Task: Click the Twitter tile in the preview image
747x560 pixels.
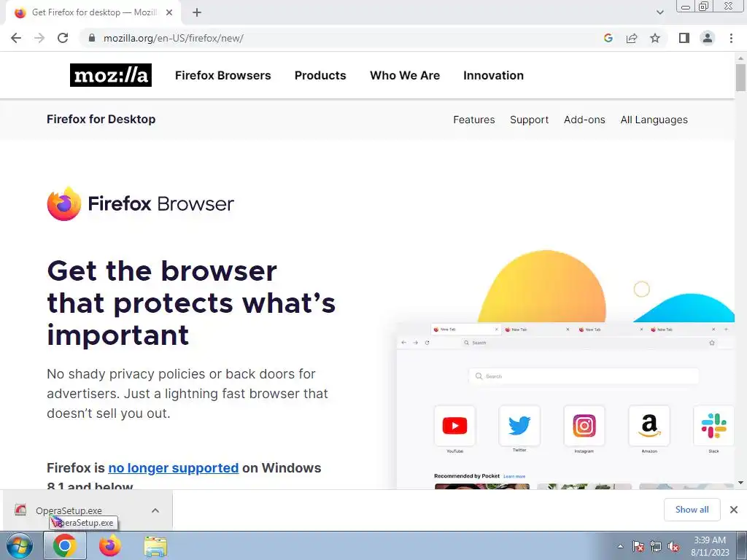Action: pos(519,426)
